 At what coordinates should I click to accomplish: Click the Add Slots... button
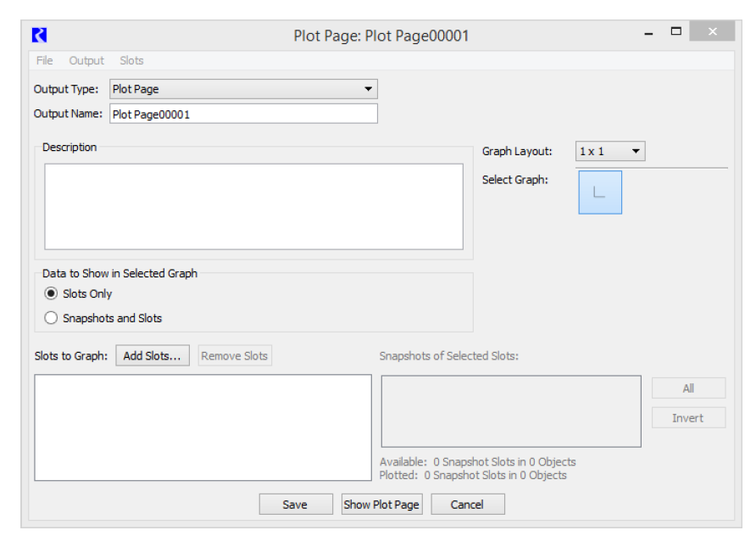pos(153,356)
